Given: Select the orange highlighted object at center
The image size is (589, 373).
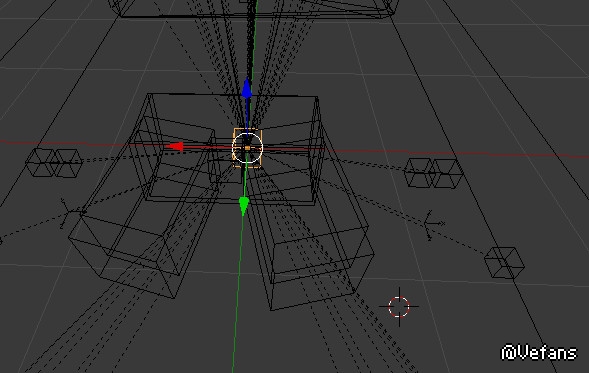Looking at the screenshot, I should point(248,148).
